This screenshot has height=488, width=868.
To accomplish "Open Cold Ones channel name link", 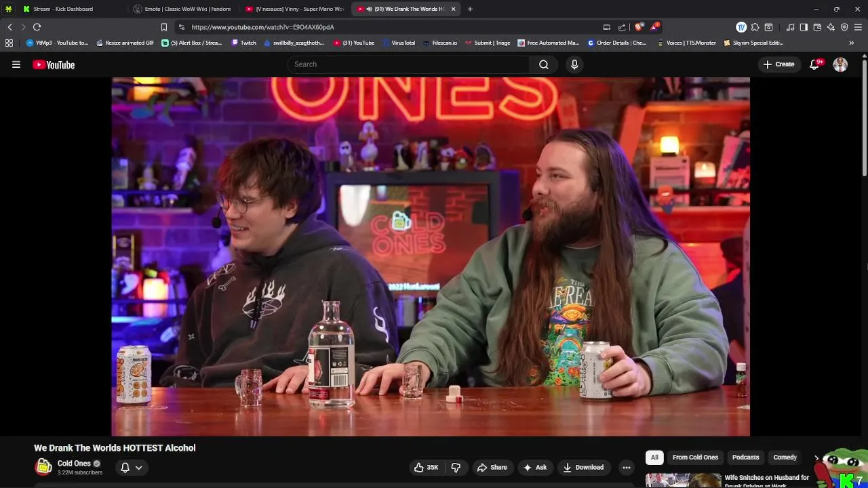I will pos(74,464).
